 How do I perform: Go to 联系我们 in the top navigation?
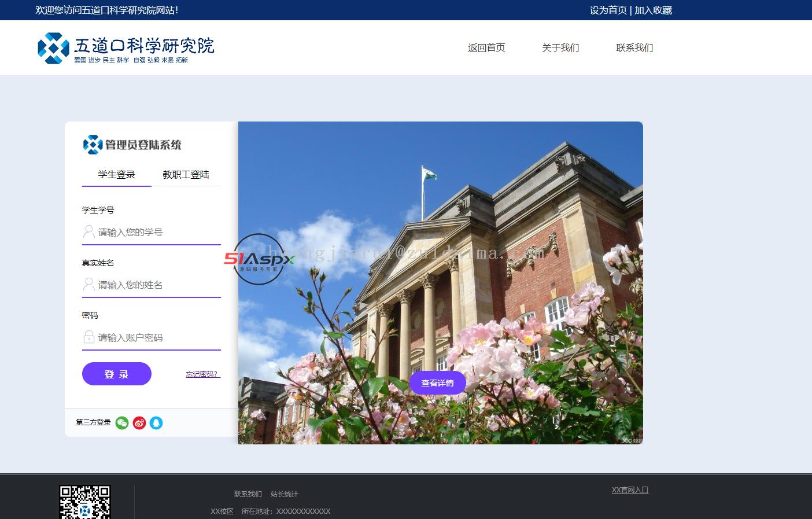click(x=634, y=48)
